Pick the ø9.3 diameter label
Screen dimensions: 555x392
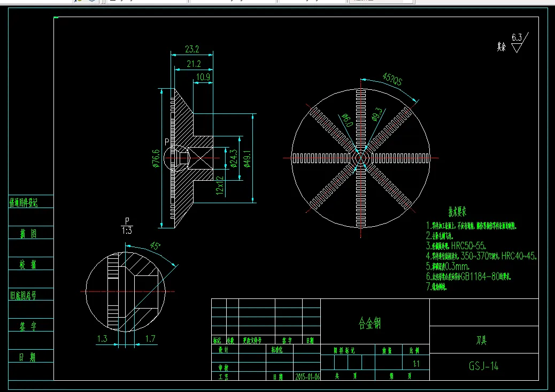pyautogui.click(x=377, y=114)
